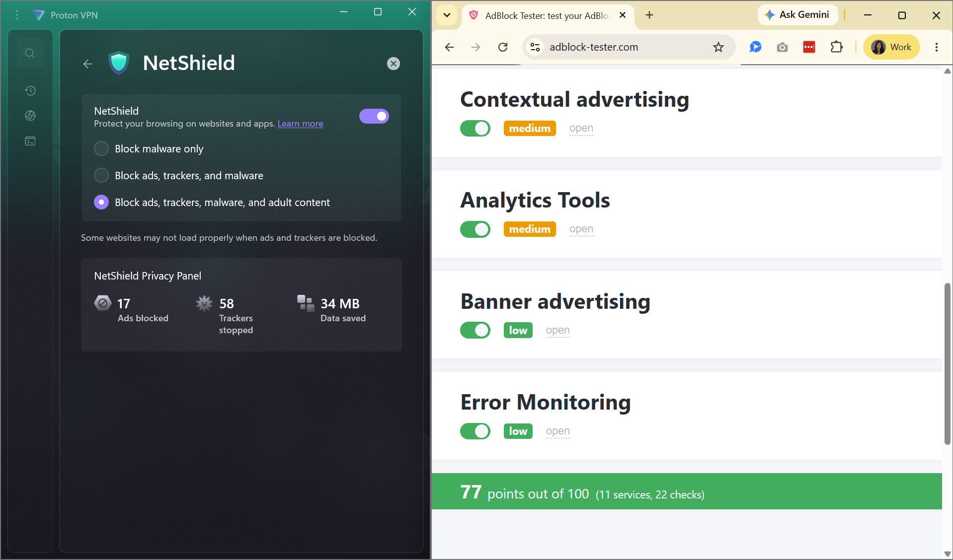The height and width of the screenshot is (560, 953).
Task: Go back in Chrome
Action: pos(449,47)
